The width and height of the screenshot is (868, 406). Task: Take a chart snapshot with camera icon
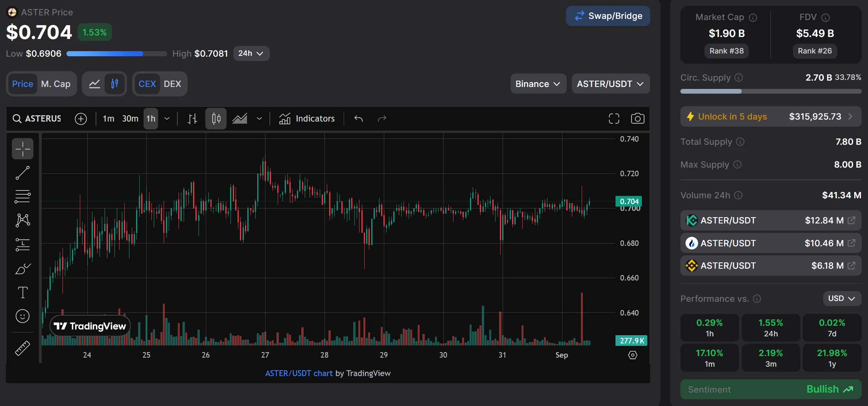point(638,118)
